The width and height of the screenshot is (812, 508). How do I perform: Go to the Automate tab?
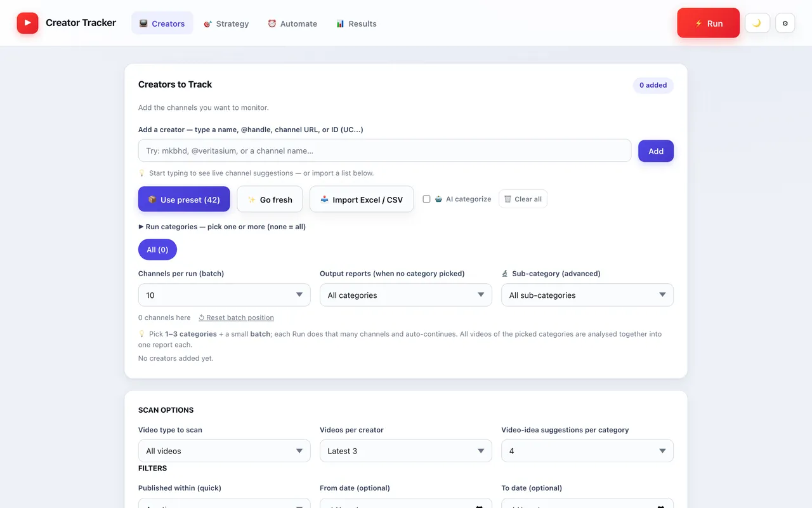pos(292,23)
